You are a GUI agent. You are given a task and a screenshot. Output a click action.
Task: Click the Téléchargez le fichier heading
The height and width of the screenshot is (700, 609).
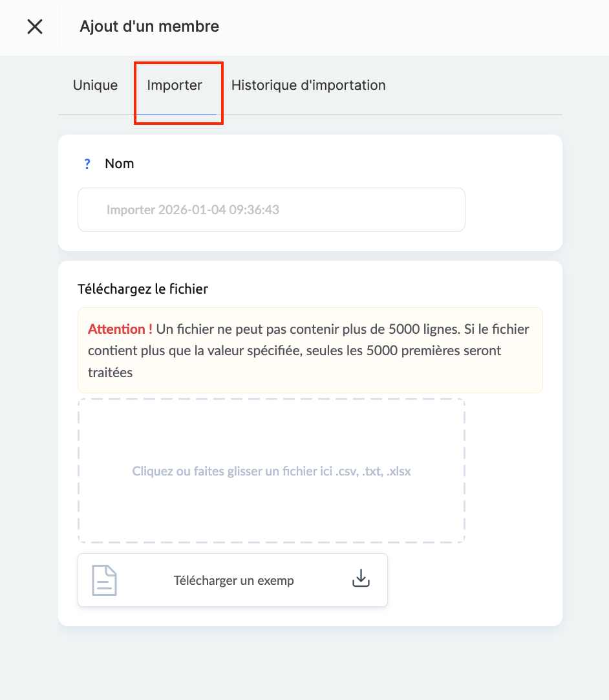tap(143, 289)
